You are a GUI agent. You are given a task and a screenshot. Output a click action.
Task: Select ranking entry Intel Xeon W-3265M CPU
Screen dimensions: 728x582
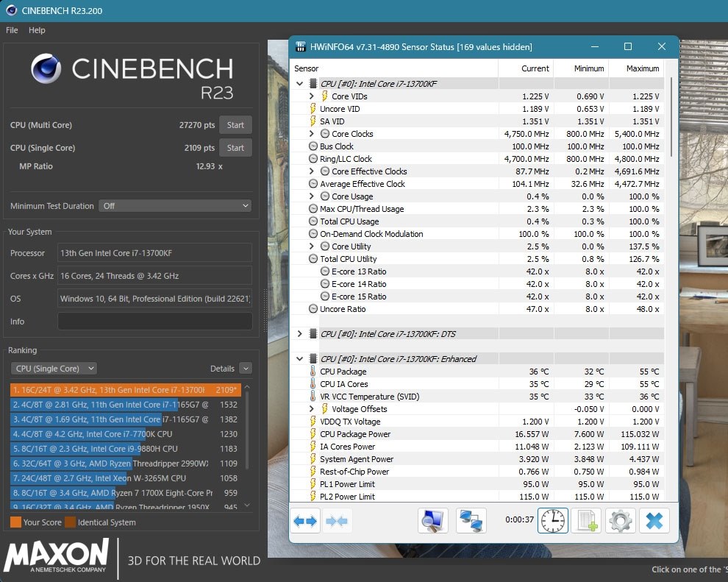(125, 478)
